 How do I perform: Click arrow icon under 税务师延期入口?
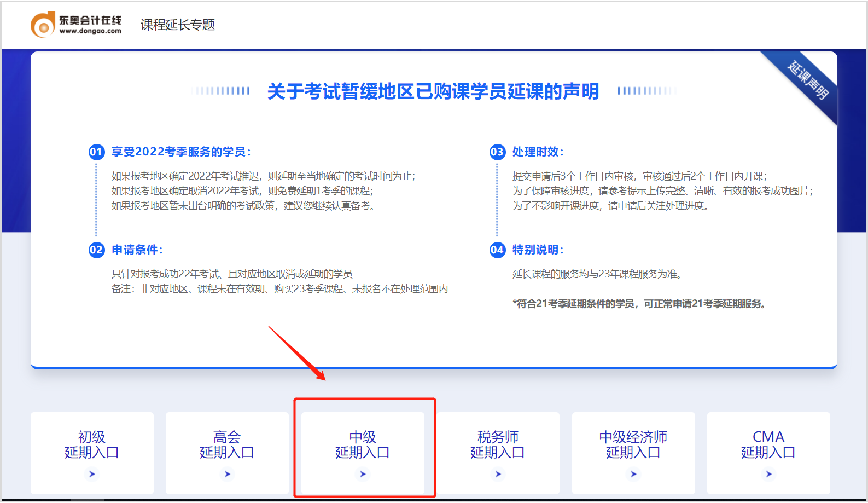(498, 474)
